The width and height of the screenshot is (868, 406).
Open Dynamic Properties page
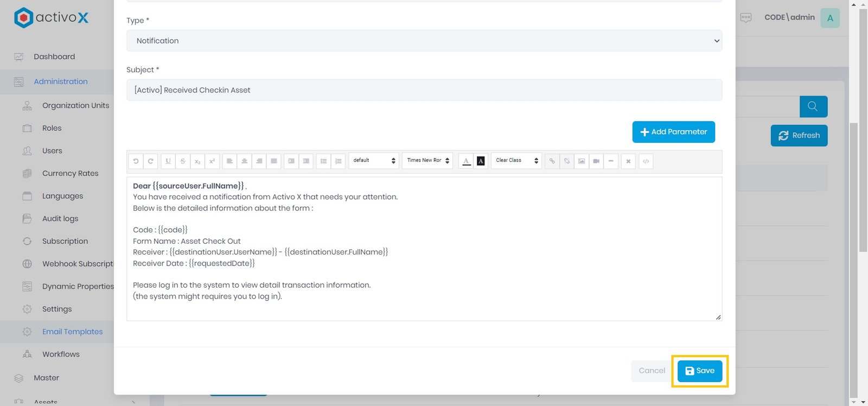(x=78, y=287)
